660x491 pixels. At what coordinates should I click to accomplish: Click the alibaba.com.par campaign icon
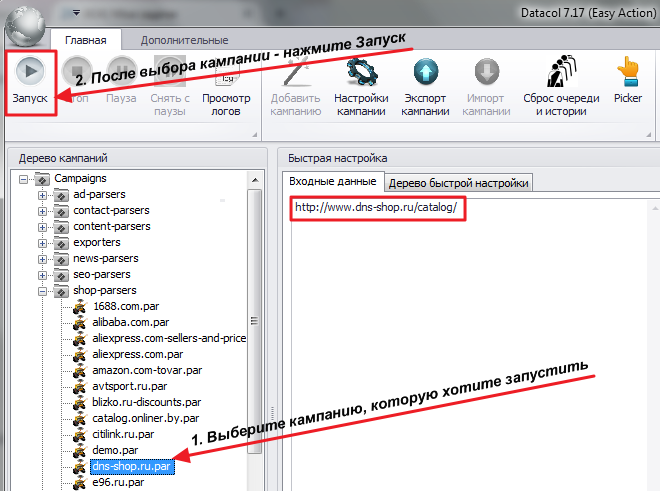point(80,323)
